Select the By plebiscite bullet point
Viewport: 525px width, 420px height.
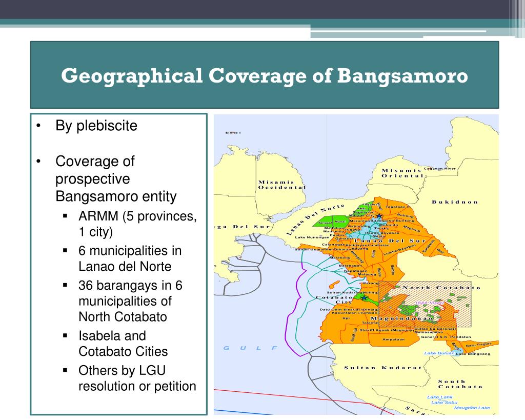point(95,125)
